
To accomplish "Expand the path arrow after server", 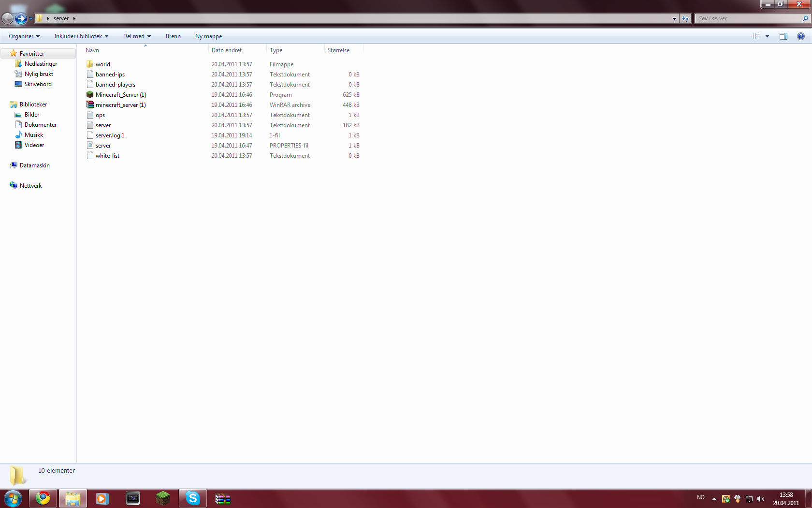I will 74,18.
